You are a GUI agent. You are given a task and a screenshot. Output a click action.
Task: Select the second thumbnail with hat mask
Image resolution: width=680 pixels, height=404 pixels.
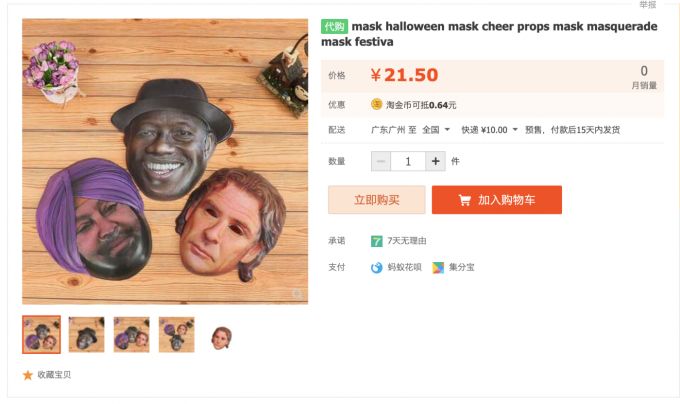pyautogui.click(x=87, y=335)
